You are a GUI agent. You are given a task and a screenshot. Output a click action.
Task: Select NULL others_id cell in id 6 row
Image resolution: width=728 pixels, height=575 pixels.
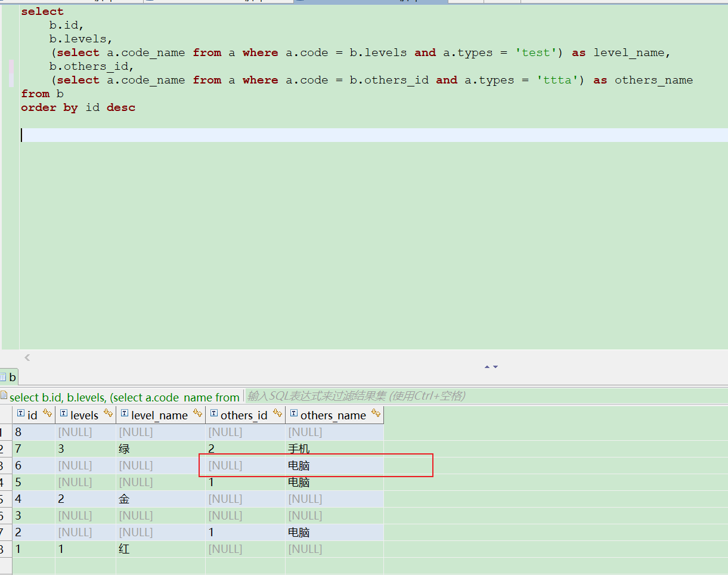click(245, 465)
